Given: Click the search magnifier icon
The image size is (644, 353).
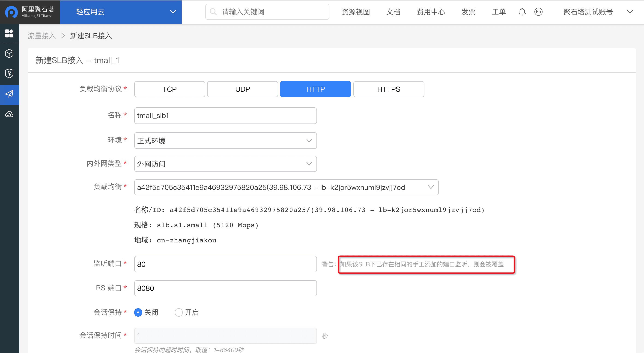Looking at the screenshot, I should 213,12.
